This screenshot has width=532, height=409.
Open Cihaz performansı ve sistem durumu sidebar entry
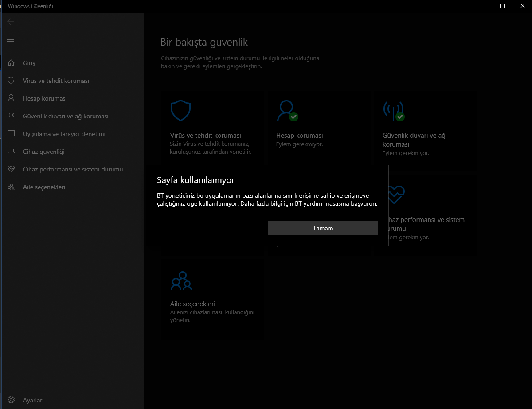73,169
